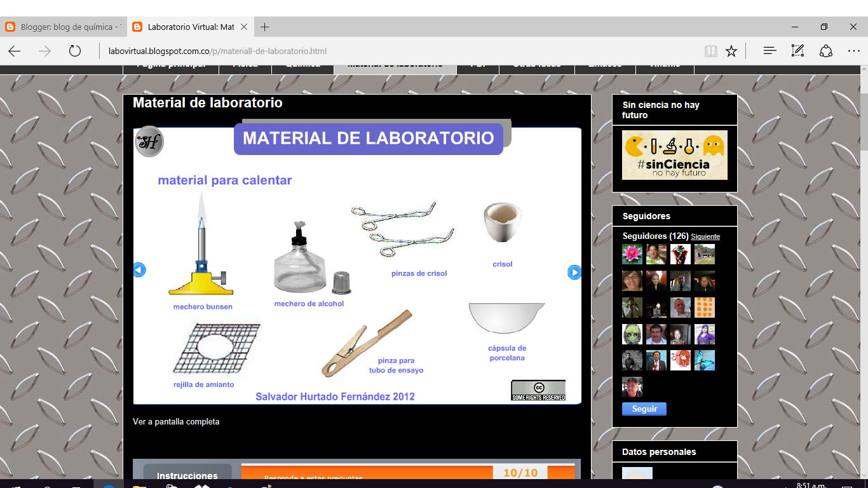Viewport: 868px width, 488px height.
Task: Click the Instrucciones button
Action: 187,475
